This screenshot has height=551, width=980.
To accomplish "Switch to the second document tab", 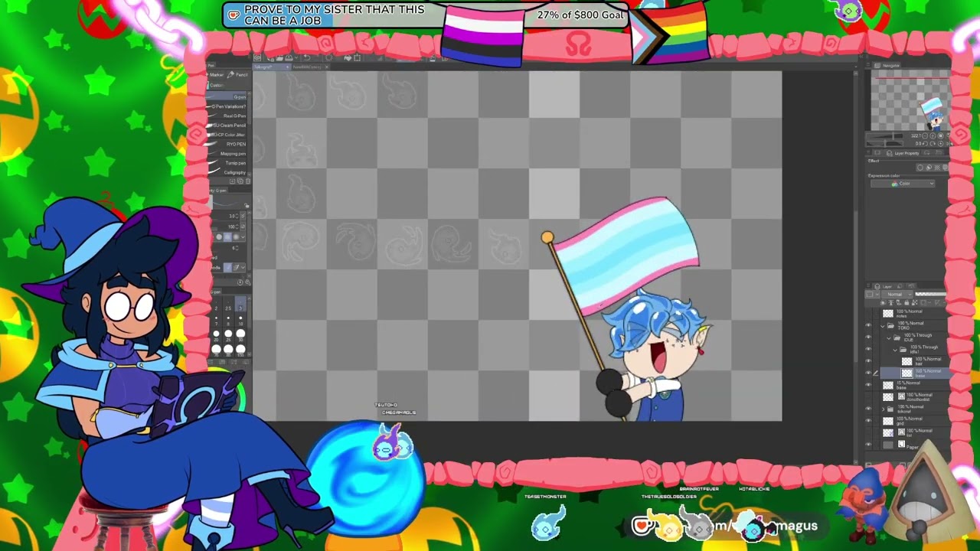I will pyautogui.click(x=310, y=67).
